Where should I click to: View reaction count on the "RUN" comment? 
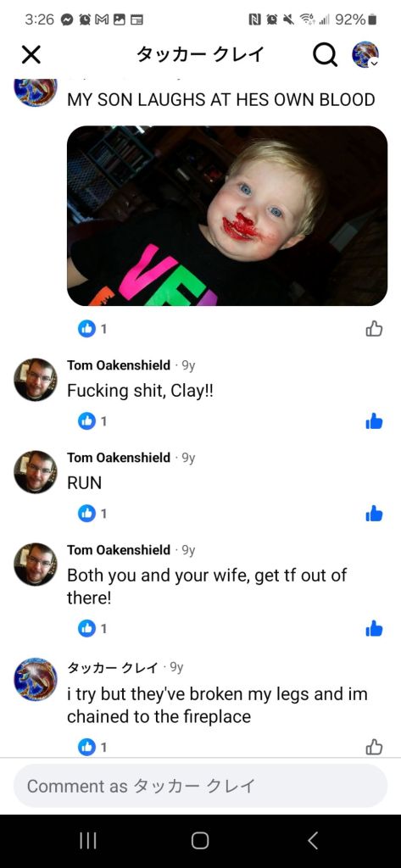92,514
